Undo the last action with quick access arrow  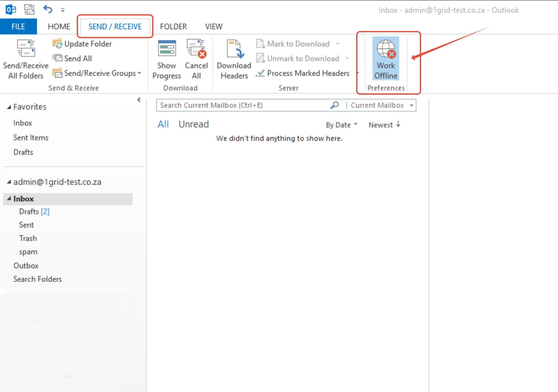48,9
